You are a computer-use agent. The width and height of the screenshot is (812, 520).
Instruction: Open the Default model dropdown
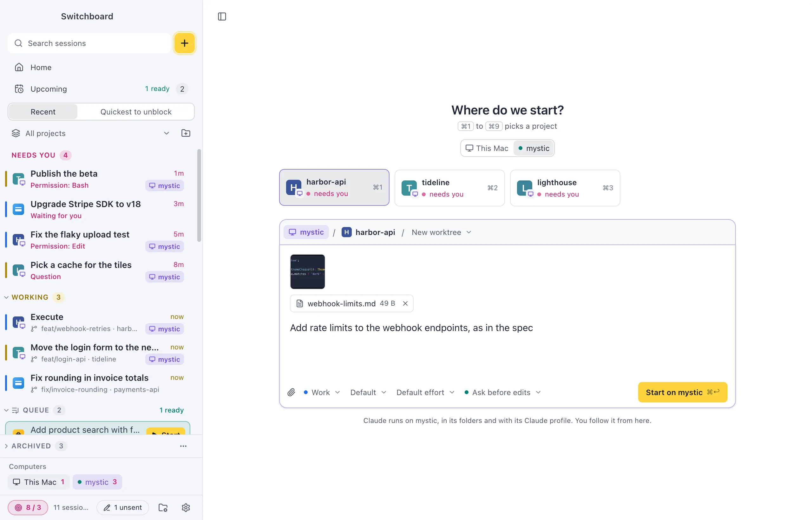368,392
